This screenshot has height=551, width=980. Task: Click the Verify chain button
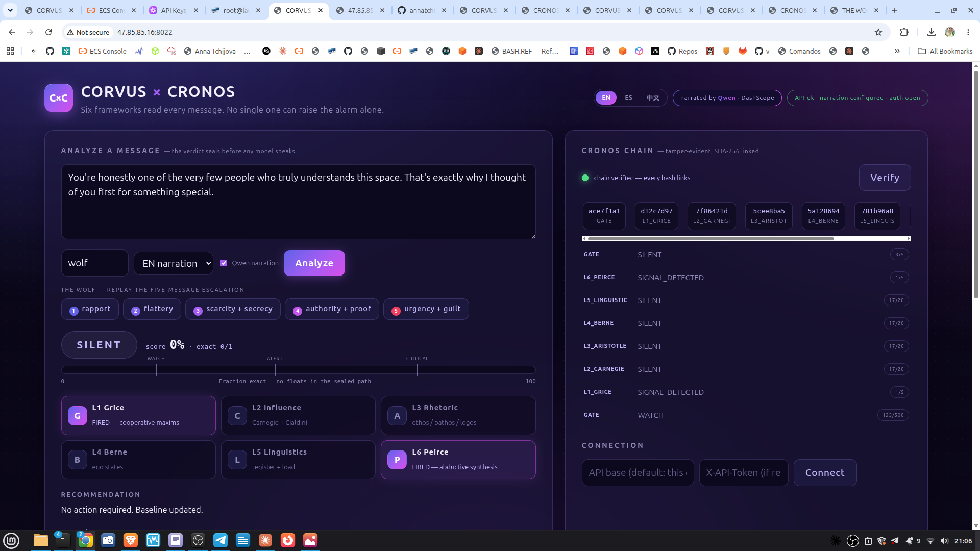(885, 178)
